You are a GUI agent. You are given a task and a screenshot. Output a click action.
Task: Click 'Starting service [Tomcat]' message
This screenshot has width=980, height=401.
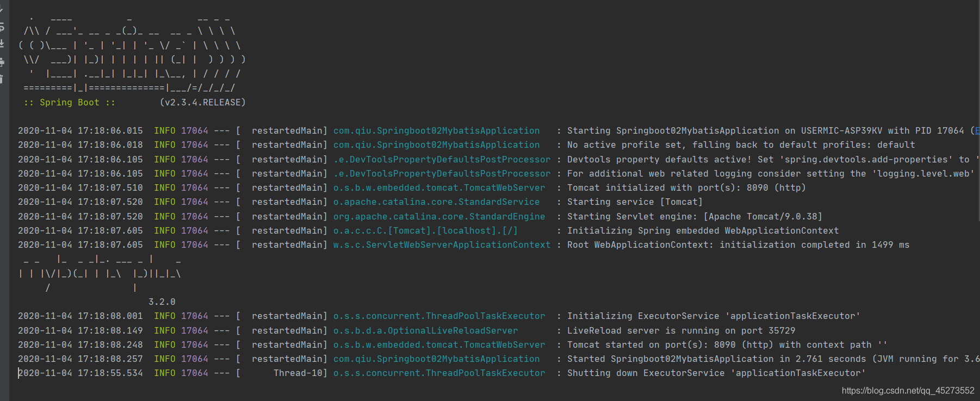(635, 202)
